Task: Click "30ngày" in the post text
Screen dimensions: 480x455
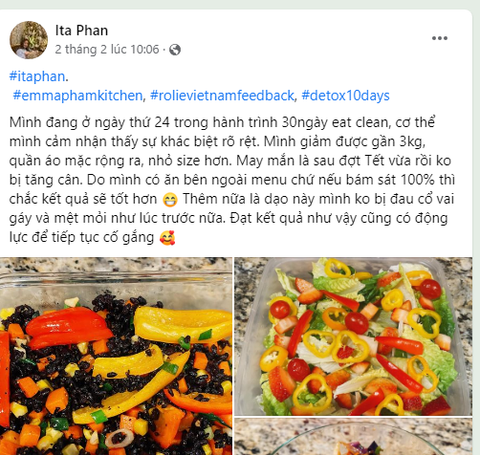Action: click(305, 123)
